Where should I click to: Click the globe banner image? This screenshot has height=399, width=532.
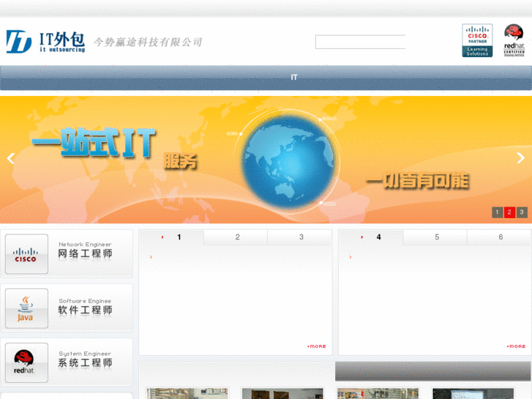[288, 162]
